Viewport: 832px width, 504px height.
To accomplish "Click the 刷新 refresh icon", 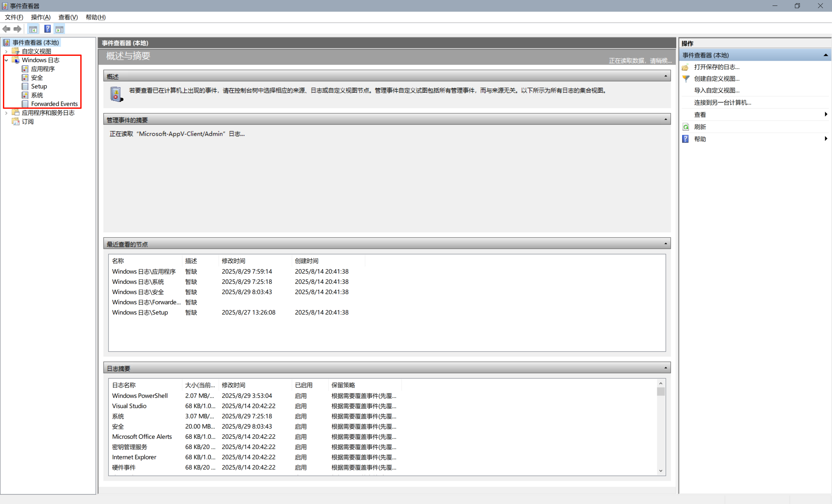I will click(x=685, y=127).
